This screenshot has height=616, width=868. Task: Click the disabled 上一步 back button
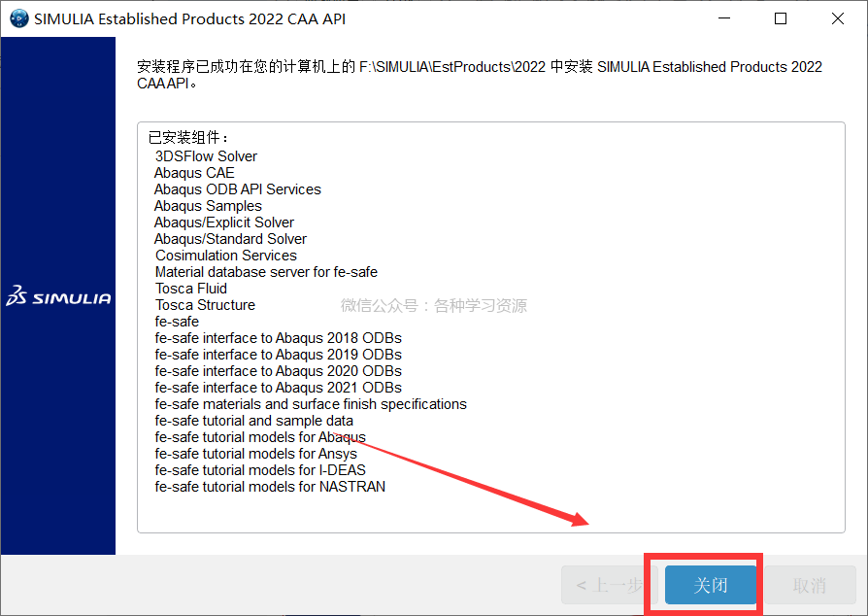[x=609, y=585]
